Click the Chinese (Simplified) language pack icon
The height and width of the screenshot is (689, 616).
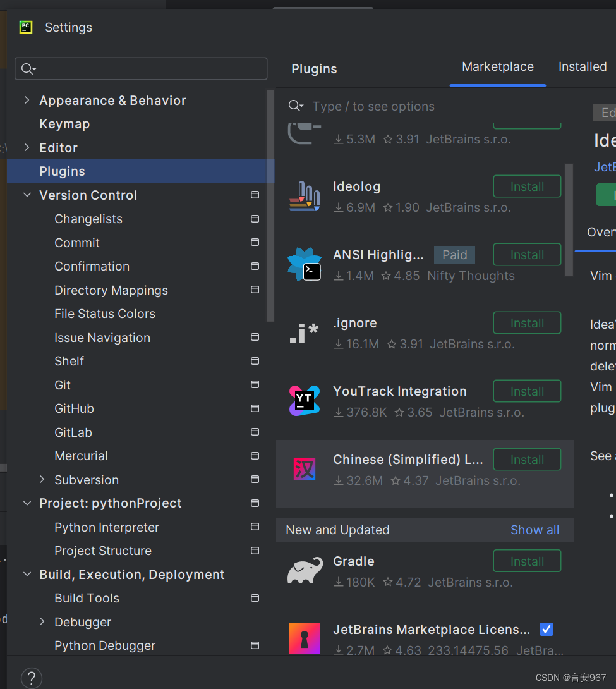tap(305, 469)
